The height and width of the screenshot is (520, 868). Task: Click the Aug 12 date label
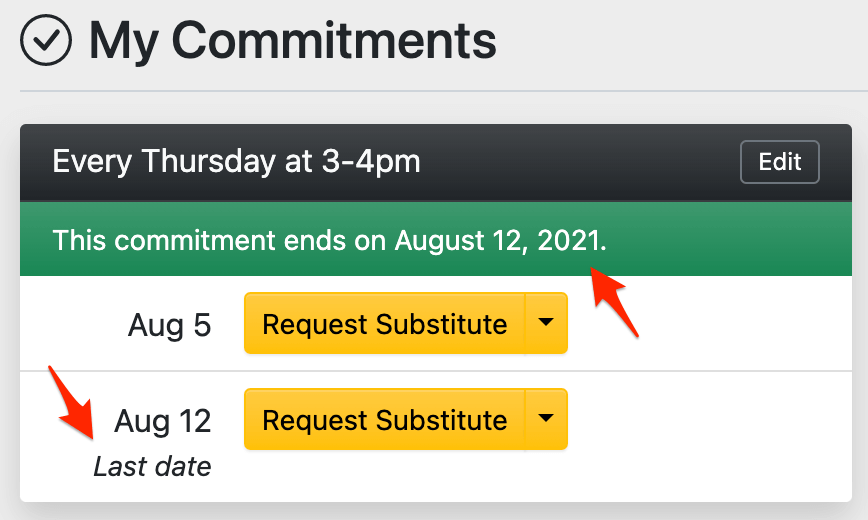[163, 421]
